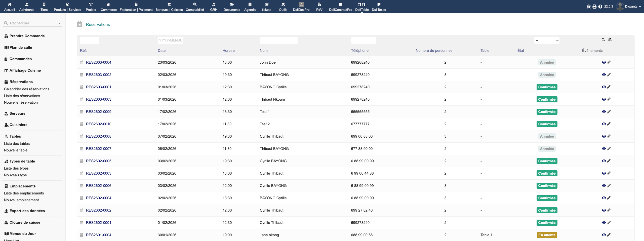This screenshot has height=241, width=644.
Task: Go to the Comptabilité menu
Action: click(x=195, y=7)
